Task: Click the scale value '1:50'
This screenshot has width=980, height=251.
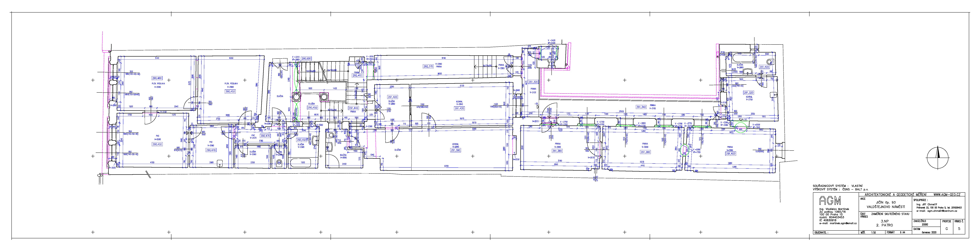Action: [873, 233]
